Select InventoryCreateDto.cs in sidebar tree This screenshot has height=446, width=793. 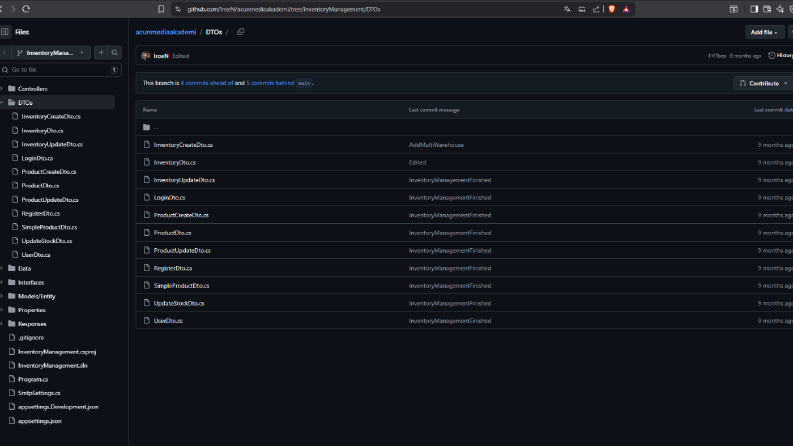(x=51, y=116)
